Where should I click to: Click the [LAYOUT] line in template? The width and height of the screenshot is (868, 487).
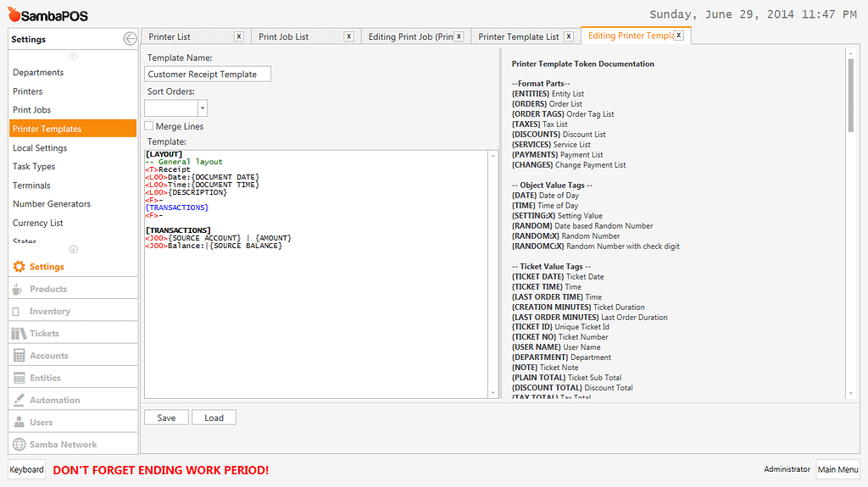coord(164,154)
